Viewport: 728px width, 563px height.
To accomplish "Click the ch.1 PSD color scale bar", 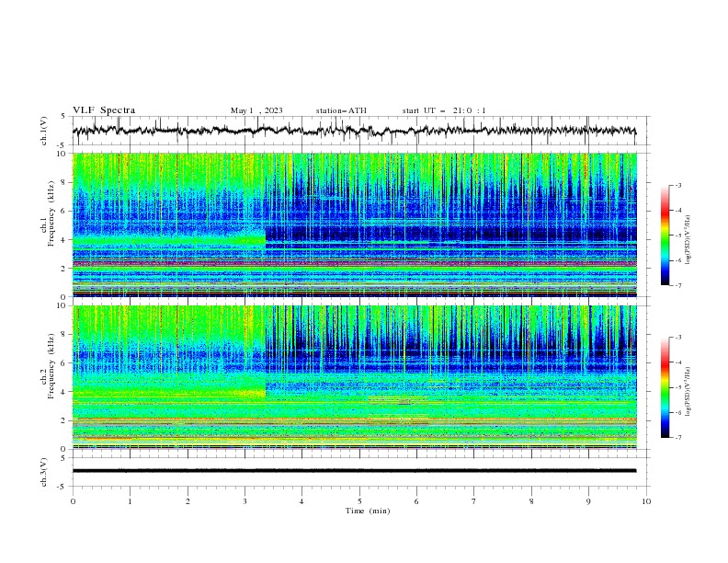I will [665, 236].
